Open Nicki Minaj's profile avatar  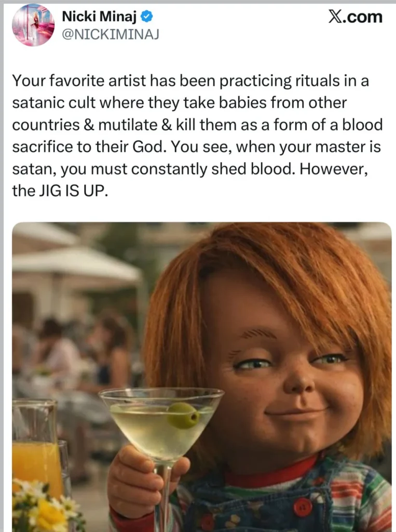tap(33, 25)
